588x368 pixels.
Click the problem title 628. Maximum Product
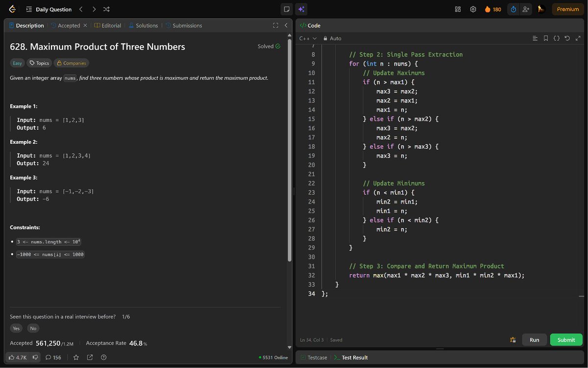(98, 47)
